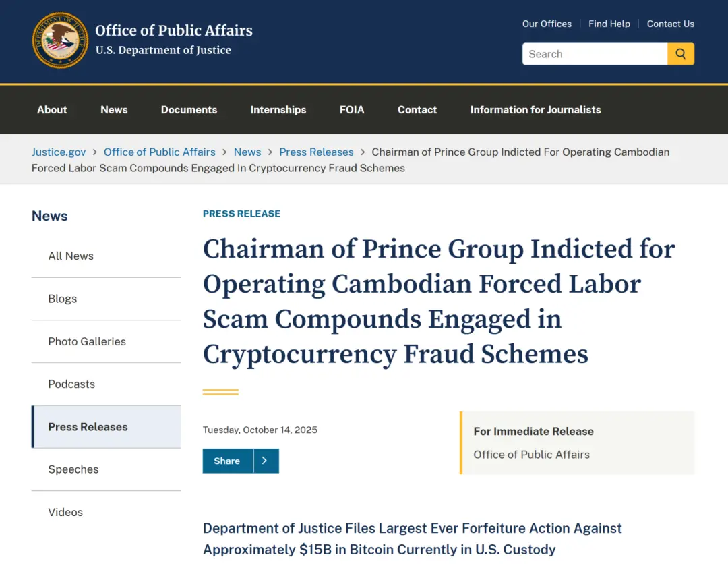This screenshot has height=572, width=728.
Task: Go to Documents in the navigation bar
Action: [x=189, y=109]
